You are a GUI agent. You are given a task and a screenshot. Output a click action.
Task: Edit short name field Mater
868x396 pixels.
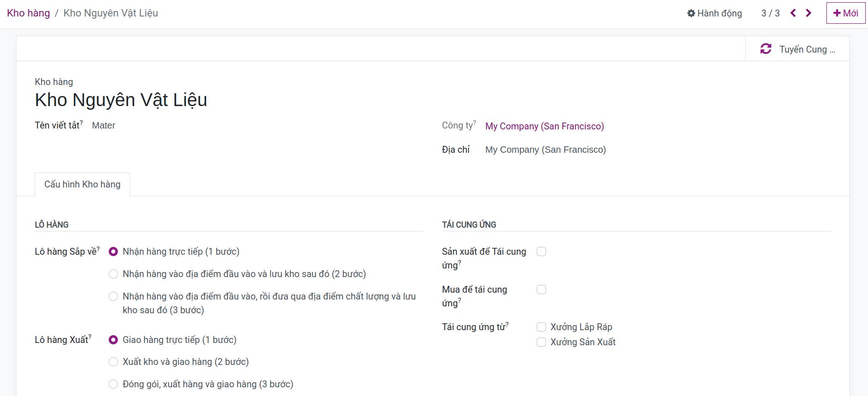[x=104, y=125]
